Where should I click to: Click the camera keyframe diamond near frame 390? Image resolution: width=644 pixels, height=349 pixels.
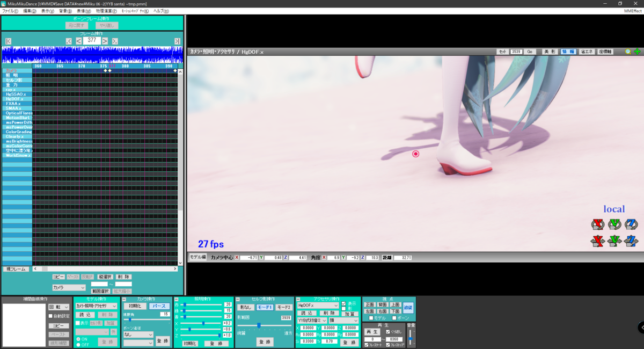coord(175,70)
